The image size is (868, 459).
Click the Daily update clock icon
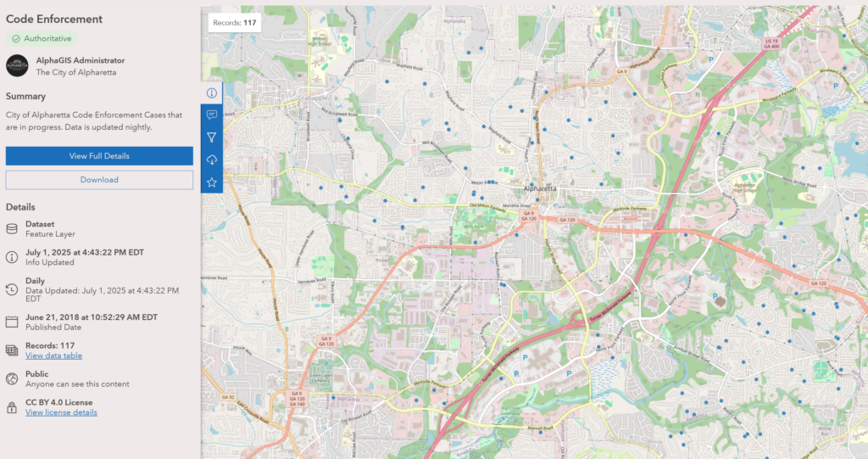tap(12, 290)
